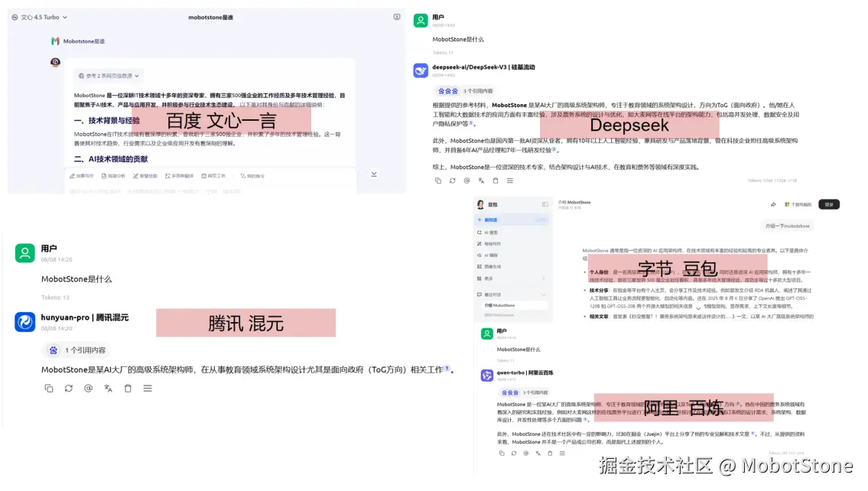
Task: Click the user message 介绍一下mobotstone in 豆包
Action: click(787, 226)
